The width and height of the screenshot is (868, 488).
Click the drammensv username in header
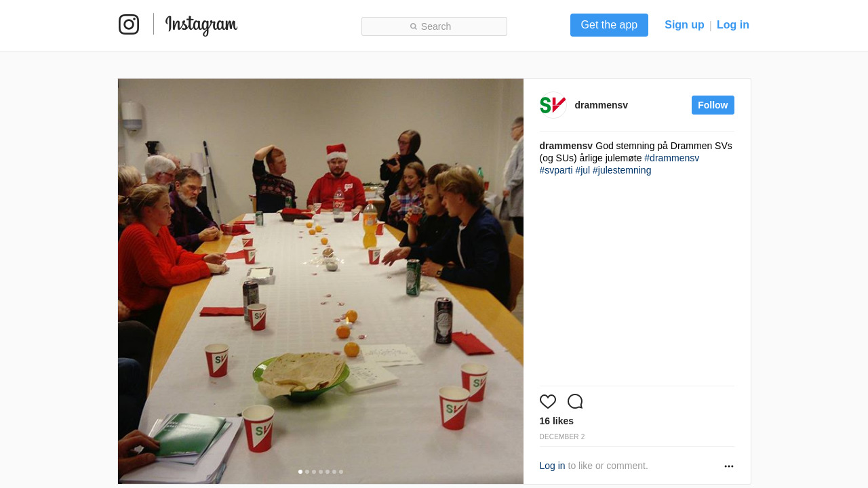point(601,105)
